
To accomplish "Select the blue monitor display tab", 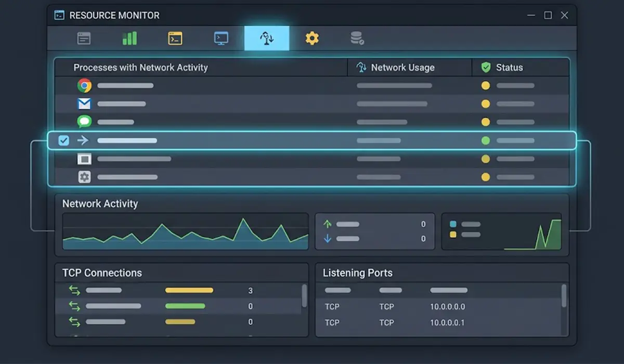I will tap(221, 38).
